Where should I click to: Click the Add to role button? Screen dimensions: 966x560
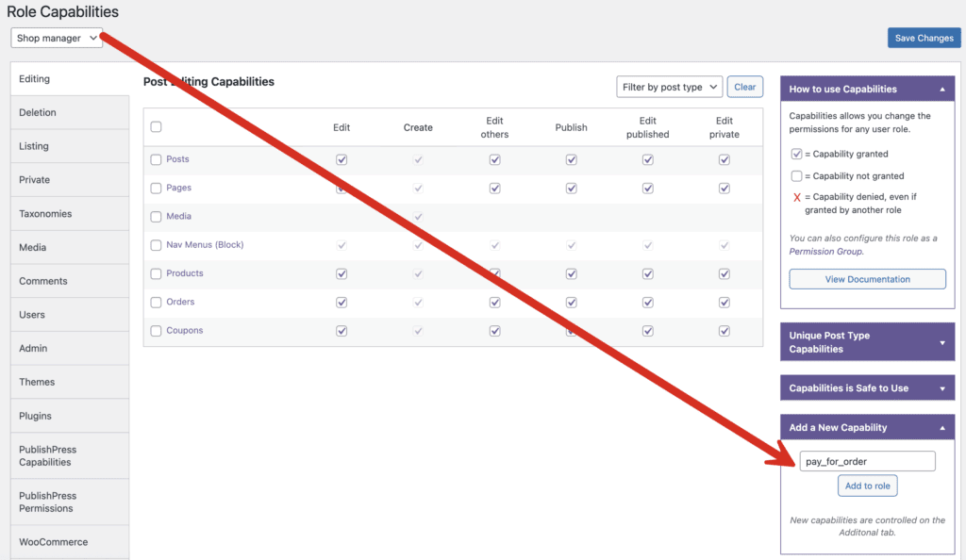pyautogui.click(x=866, y=485)
